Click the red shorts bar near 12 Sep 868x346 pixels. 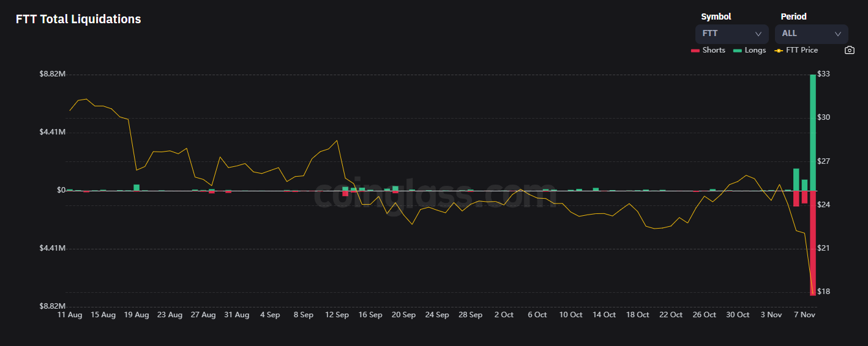click(x=345, y=193)
